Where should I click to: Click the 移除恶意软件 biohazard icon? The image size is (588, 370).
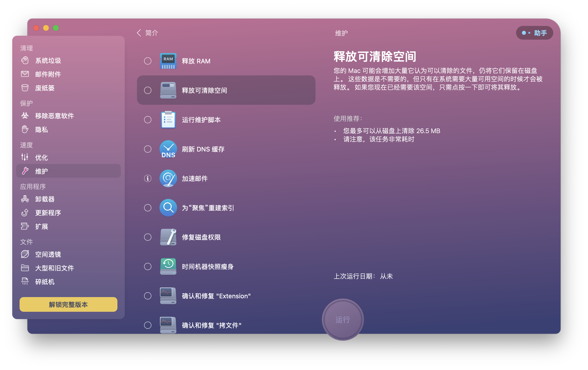[25, 116]
